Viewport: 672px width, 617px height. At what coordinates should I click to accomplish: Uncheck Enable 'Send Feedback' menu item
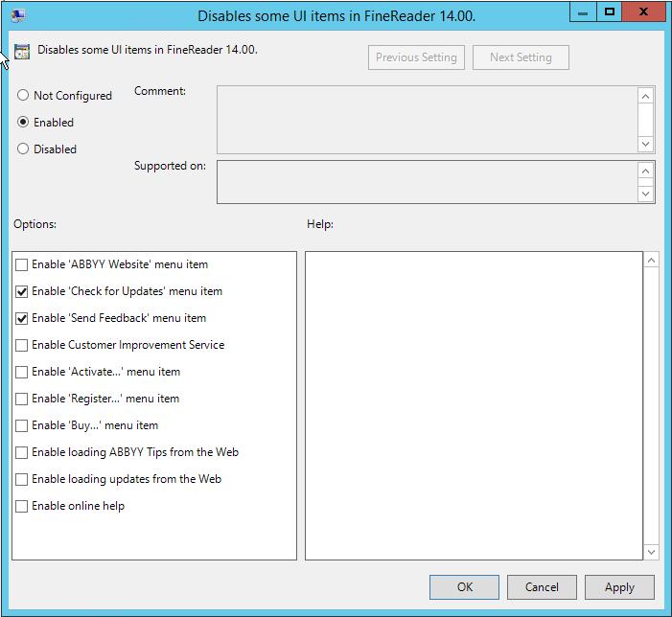(x=21, y=319)
